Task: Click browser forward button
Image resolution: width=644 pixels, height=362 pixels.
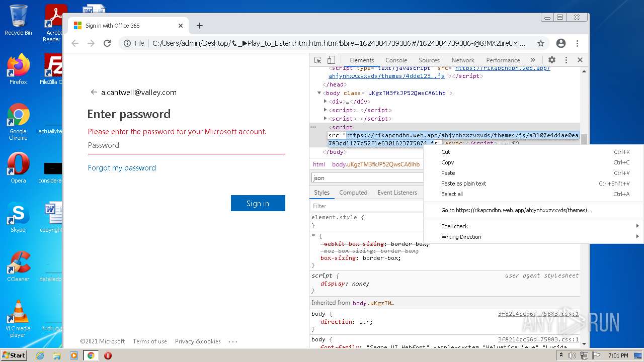Action: click(x=91, y=43)
